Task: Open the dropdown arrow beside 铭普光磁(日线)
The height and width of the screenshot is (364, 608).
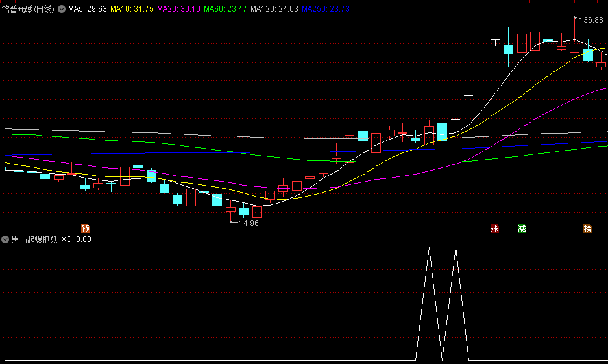Action: (62, 9)
